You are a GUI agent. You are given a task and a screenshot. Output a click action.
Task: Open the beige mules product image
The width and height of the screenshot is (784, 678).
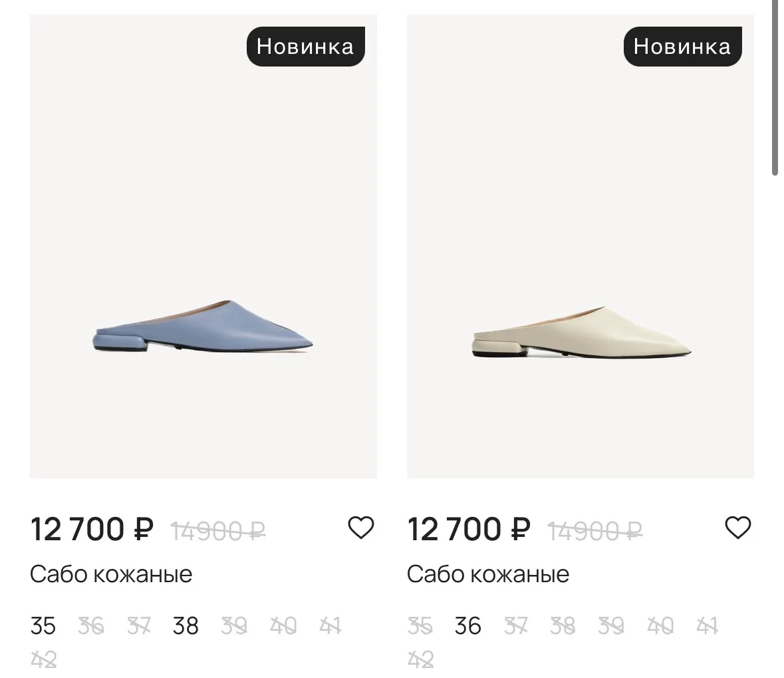tap(581, 246)
